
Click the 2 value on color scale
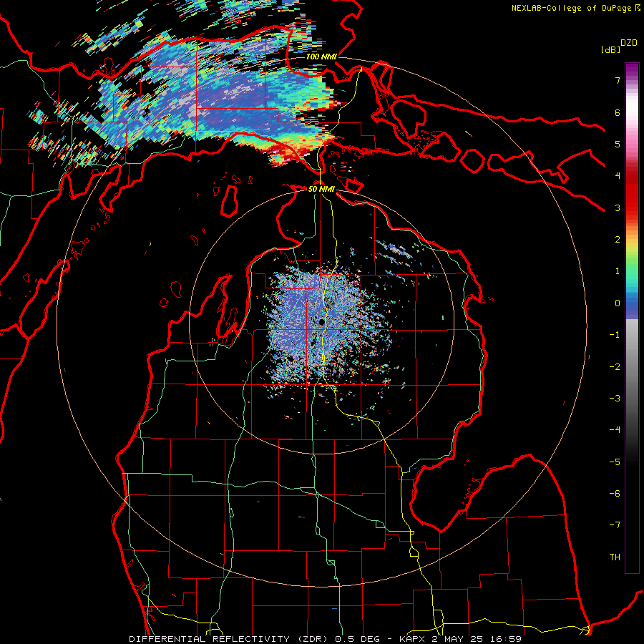618,240
